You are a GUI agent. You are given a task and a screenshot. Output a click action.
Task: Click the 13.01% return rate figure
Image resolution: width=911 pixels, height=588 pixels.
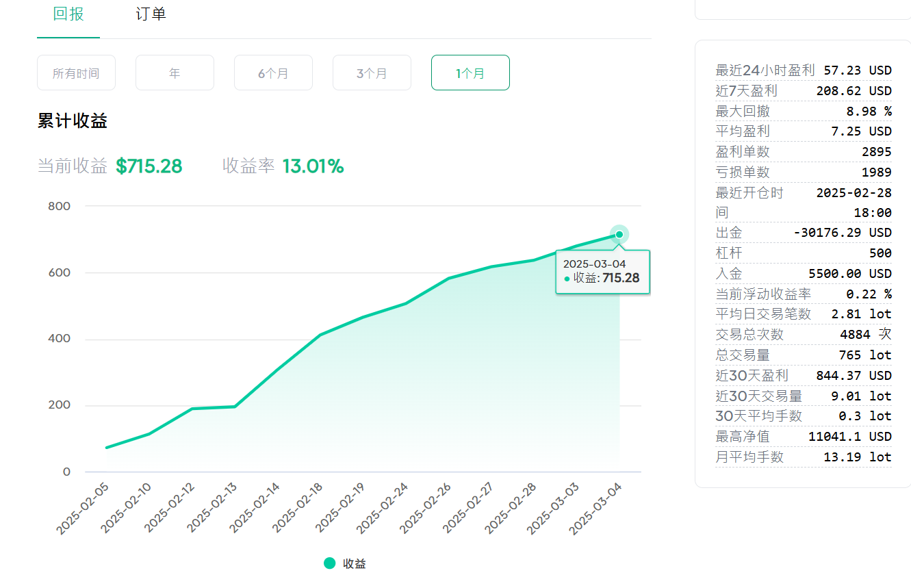(313, 166)
